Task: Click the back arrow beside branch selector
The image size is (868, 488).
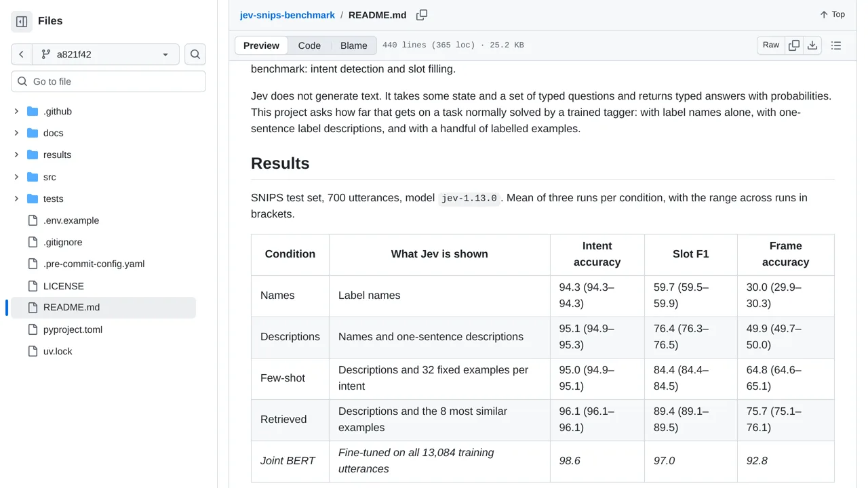Action: tap(22, 54)
